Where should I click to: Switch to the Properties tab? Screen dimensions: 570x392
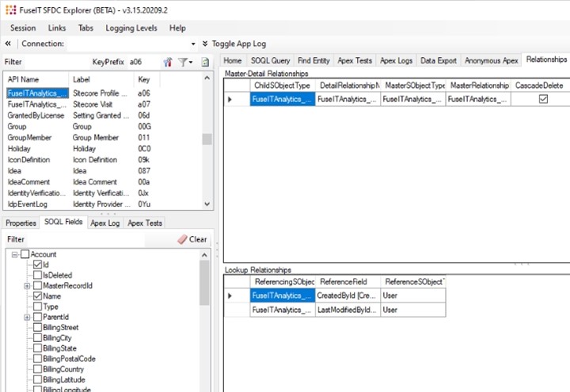pyautogui.click(x=21, y=223)
